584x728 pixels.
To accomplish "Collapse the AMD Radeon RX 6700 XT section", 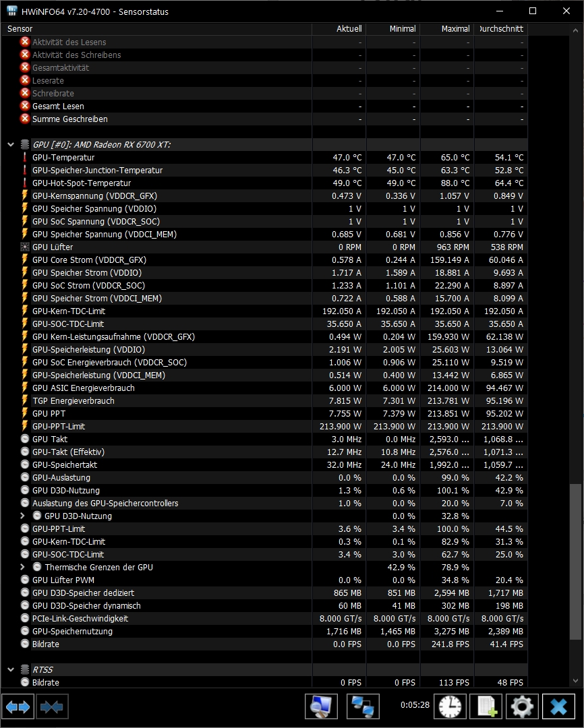I will 9,144.
